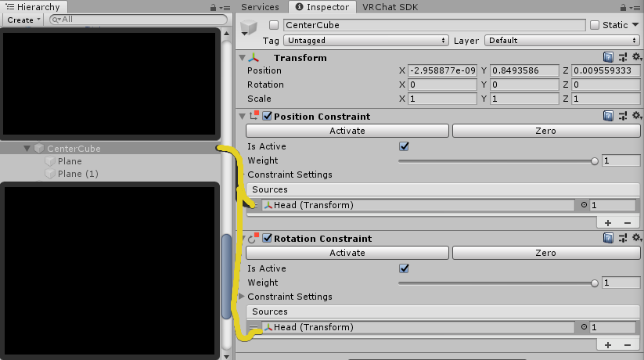The width and height of the screenshot is (644, 360).
Task: Open Transform help reference icon
Action: click(x=608, y=57)
